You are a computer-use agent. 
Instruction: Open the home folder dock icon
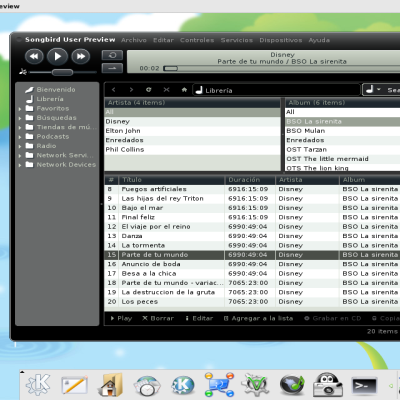(x=110, y=385)
